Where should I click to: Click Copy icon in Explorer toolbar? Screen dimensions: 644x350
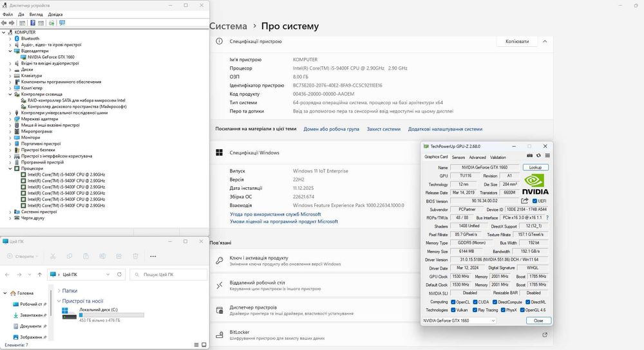(x=70, y=256)
